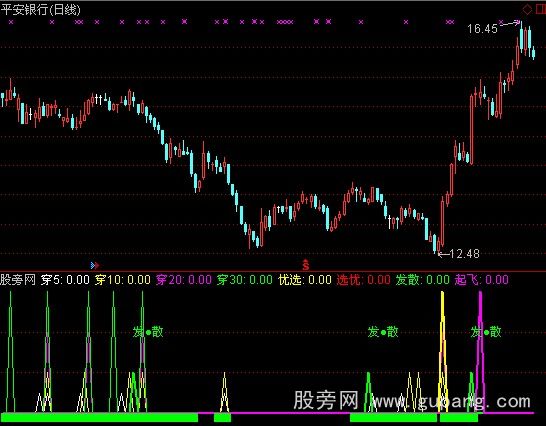Click the 优选: 0.00 indicator value
546x426 pixels.
tap(305, 279)
